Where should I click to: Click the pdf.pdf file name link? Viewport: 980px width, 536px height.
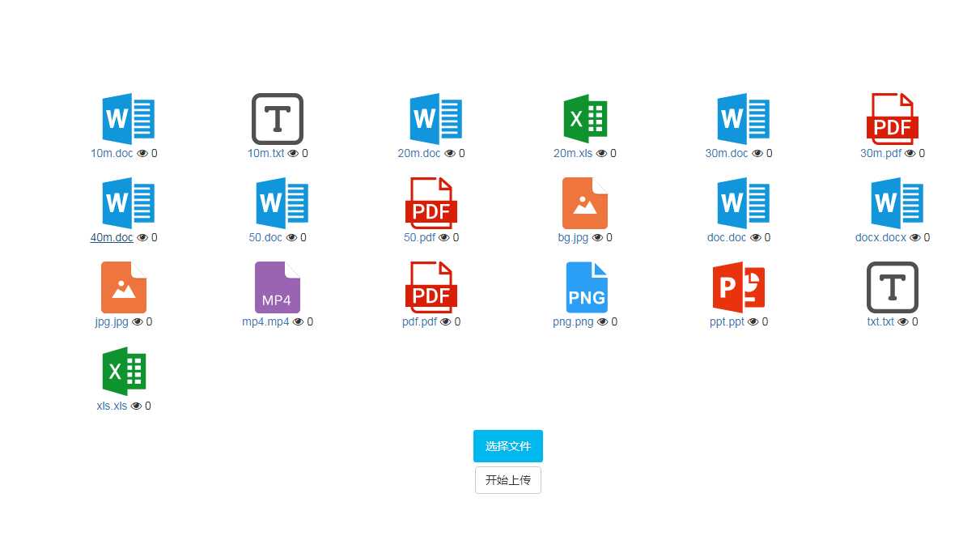tap(419, 321)
